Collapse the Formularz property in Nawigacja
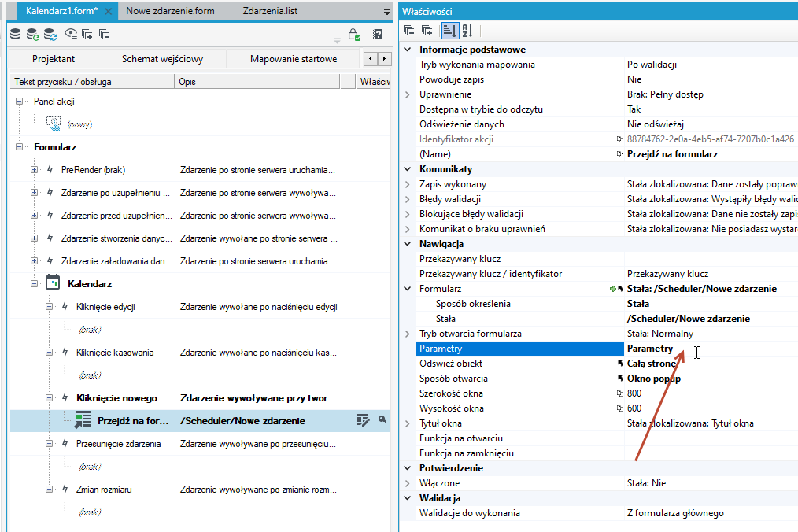 [x=408, y=289]
